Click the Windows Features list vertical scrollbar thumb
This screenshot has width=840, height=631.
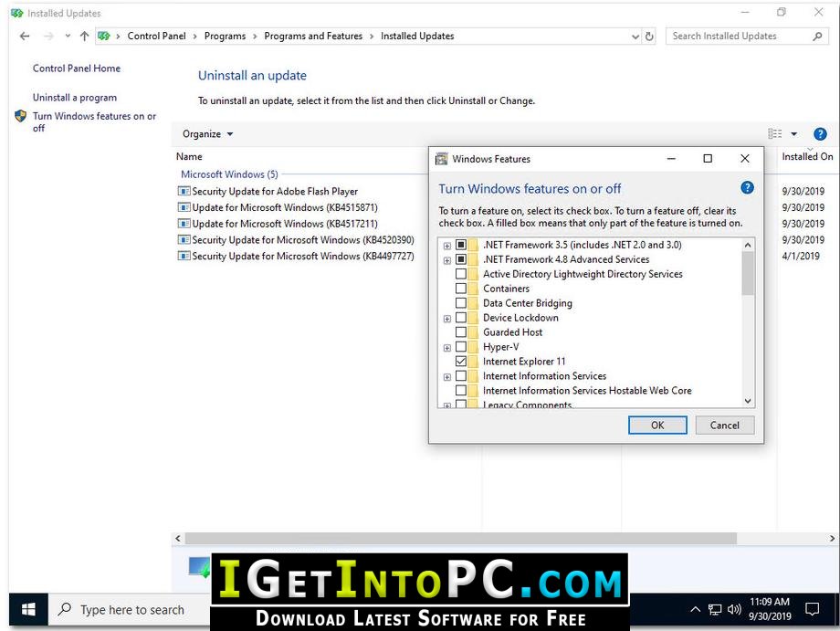[x=748, y=273]
